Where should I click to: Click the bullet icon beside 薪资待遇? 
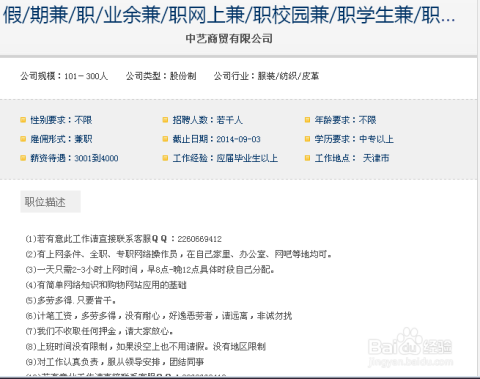click(x=23, y=158)
